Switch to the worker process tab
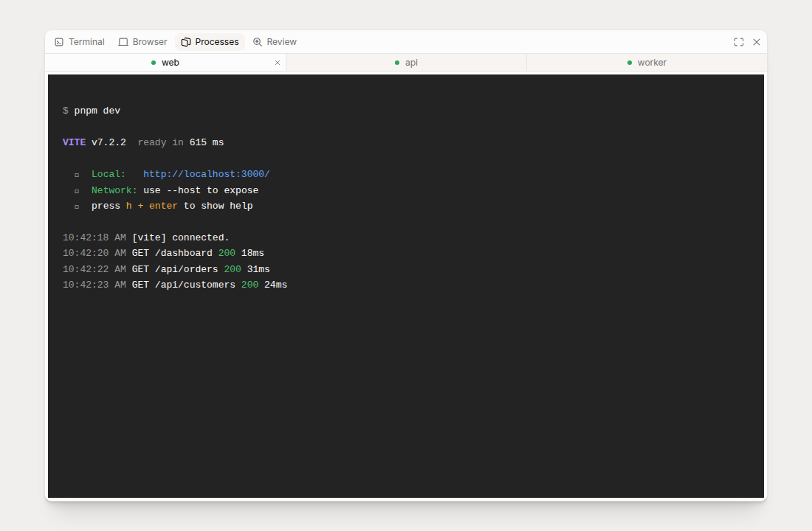Image resolution: width=812 pixels, height=531 pixels. [647, 63]
